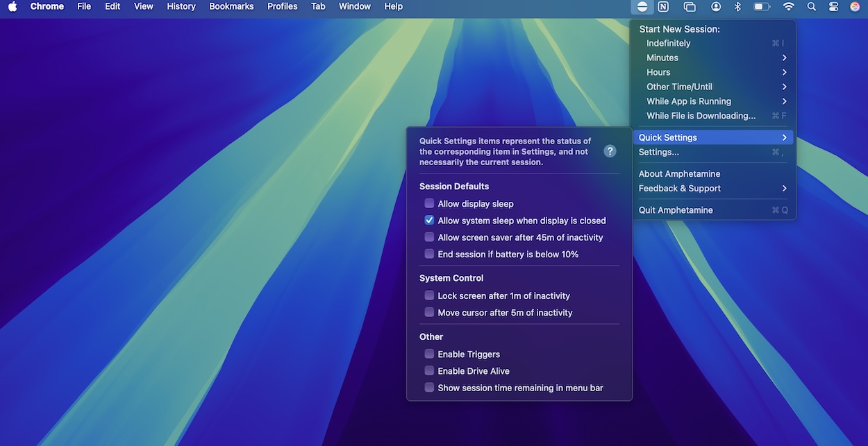Screen dimensions: 868x446
Task: Open the Bluetooth menu bar icon
Action: pyautogui.click(x=738, y=6)
